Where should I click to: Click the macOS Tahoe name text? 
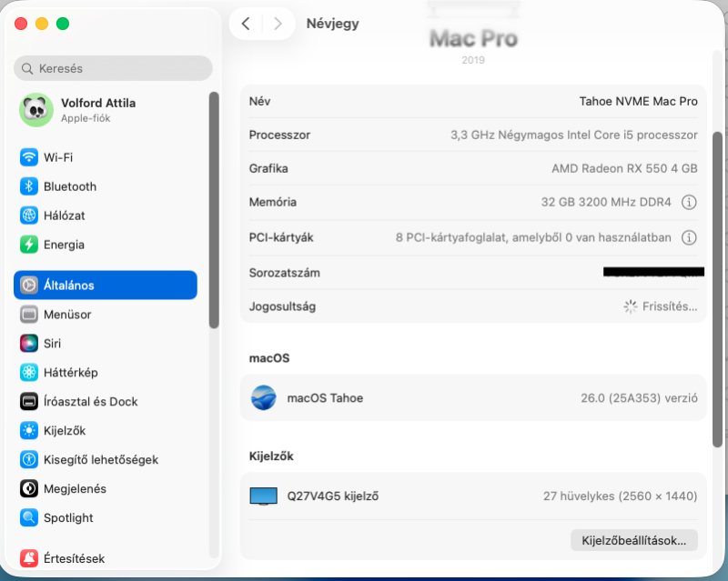[x=325, y=398]
